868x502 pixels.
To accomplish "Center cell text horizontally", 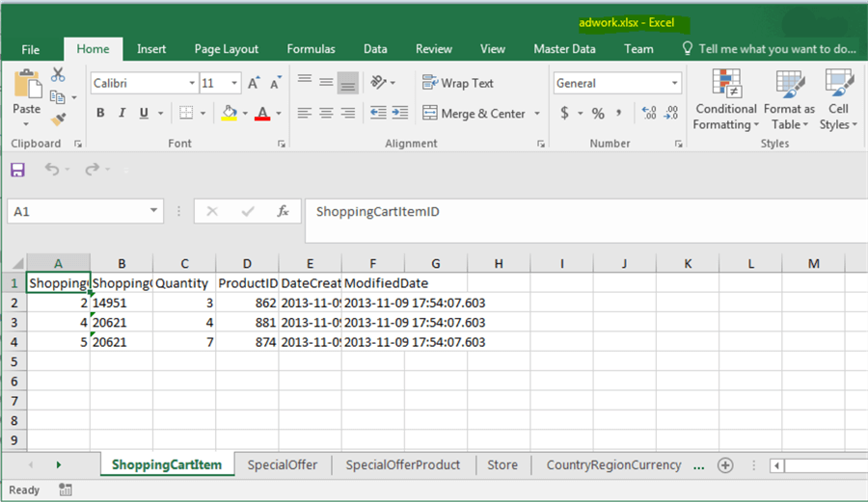I will 326,114.
